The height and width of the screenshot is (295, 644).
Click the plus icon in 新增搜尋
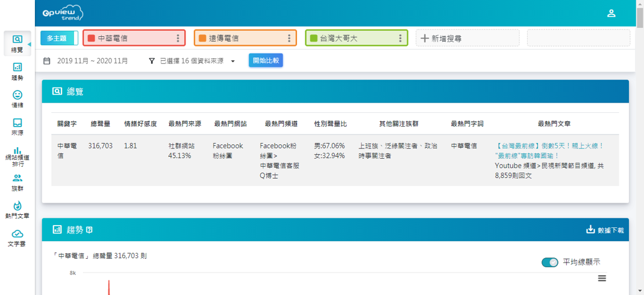[425, 38]
